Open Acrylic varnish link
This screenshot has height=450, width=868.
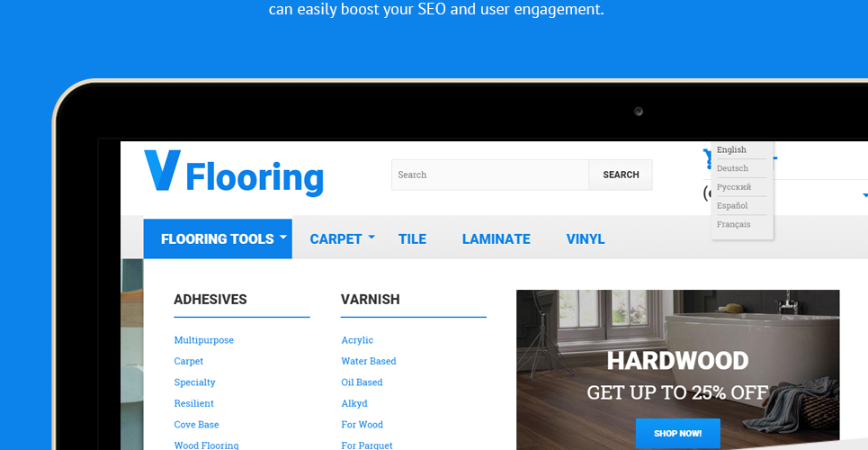click(x=357, y=339)
